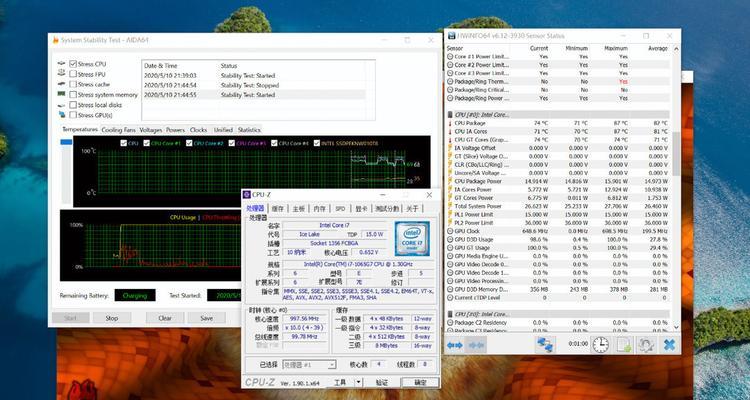
Task: Click the 'PL2 Power Limit' sensor row
Action: (558, 223)
